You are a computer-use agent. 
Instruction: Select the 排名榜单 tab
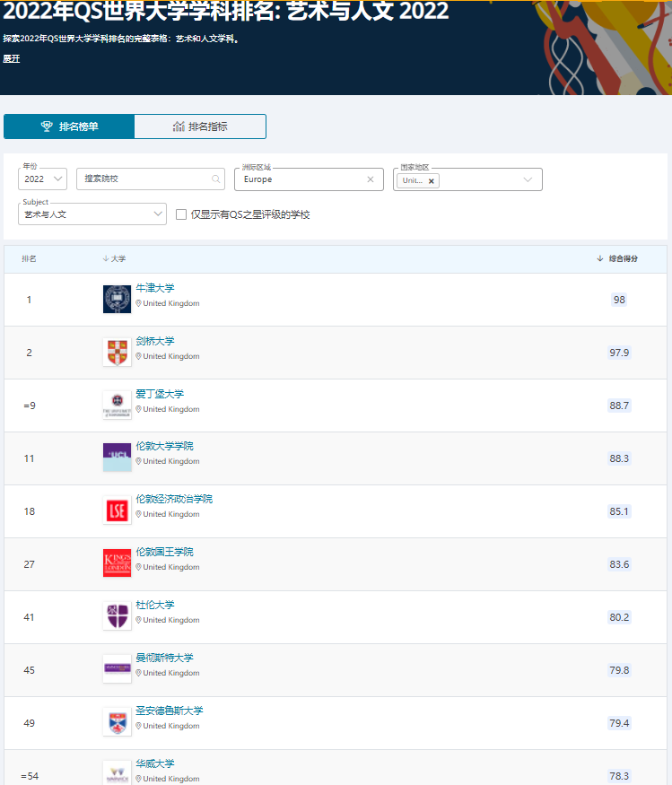pos(69,126)
